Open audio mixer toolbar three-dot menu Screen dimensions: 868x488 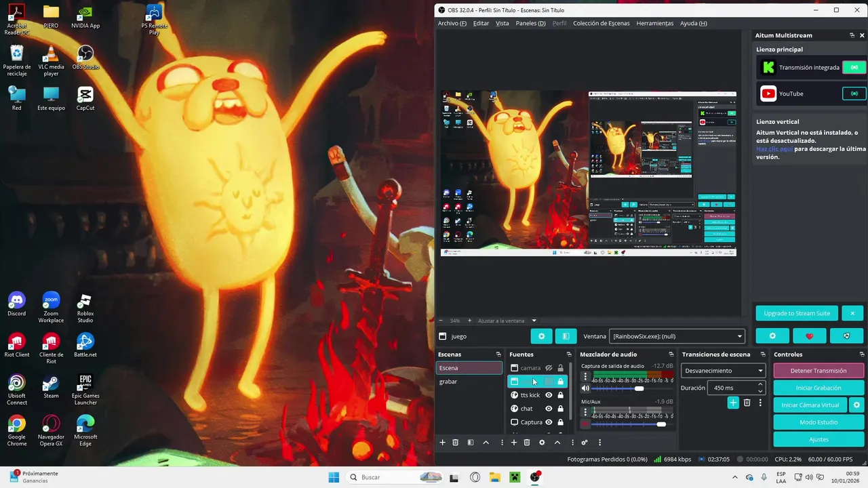coord(599,443)
